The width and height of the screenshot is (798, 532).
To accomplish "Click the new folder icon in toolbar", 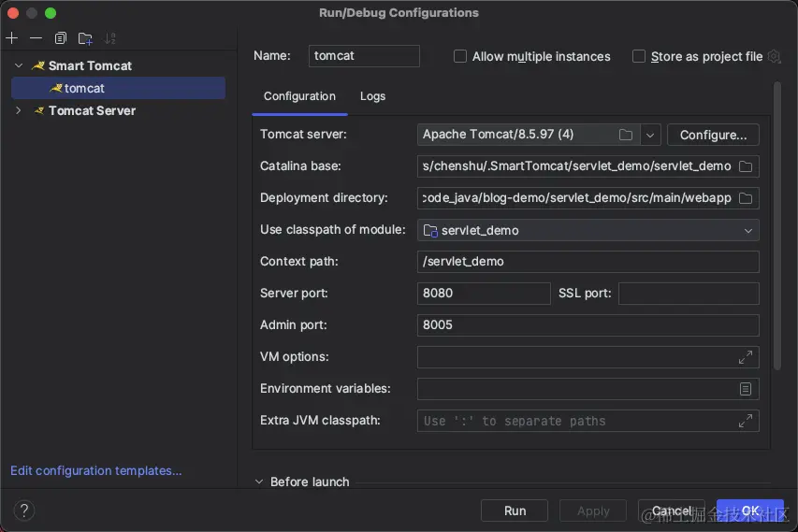I will pos(85,38).
